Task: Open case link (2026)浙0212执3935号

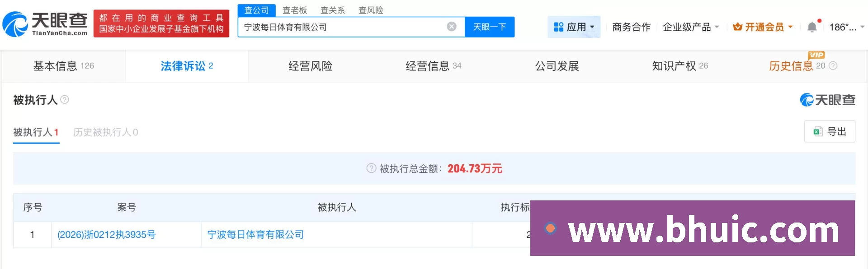Action: [106, 235]
